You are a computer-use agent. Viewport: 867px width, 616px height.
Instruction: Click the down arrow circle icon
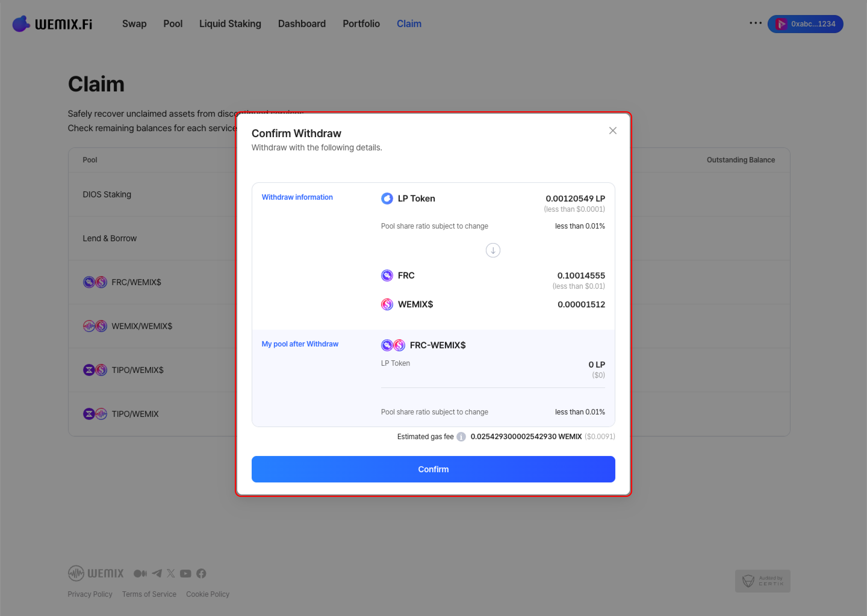point(493,250)
